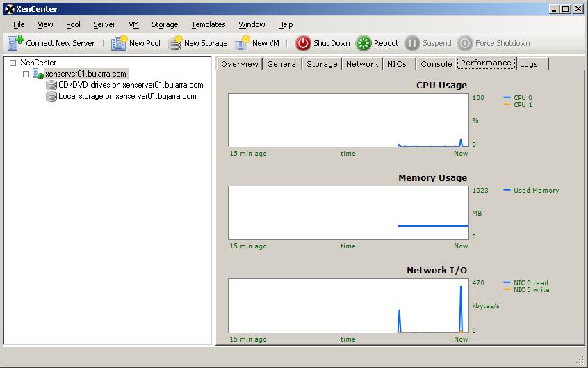Click the Local storage disk icon

tap(51, 97)
